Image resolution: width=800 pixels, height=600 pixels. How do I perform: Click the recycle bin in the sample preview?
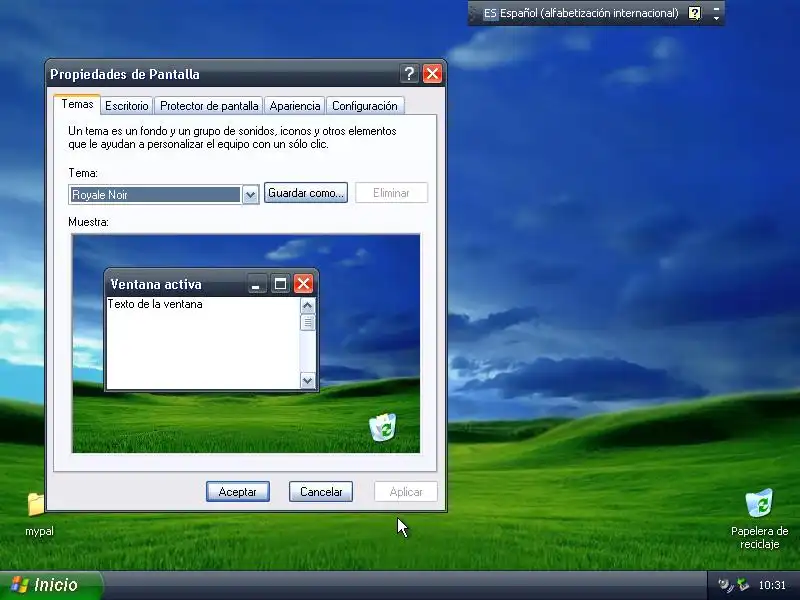[383, 427]
